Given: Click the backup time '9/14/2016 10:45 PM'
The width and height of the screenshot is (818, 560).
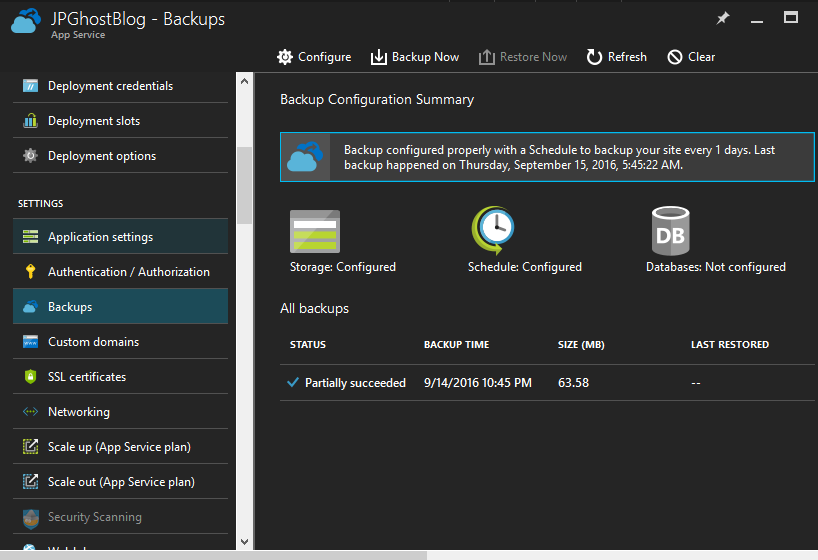Looking at the screenshot, I should (x=477, y=383).
